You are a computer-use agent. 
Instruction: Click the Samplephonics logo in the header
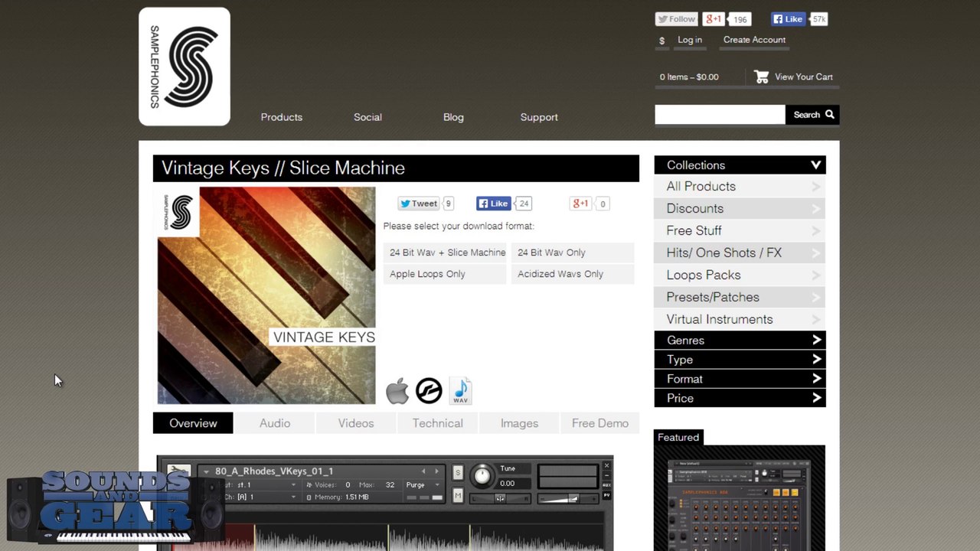click(x=185, y=67)
